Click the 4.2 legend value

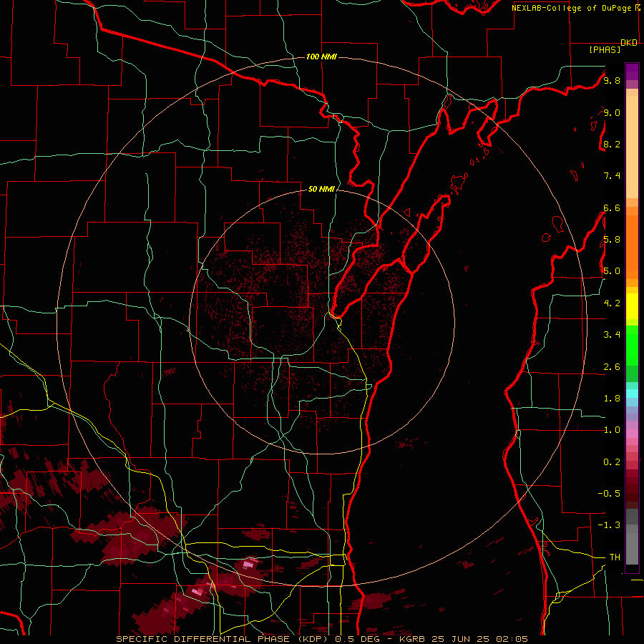pyautogui.click(x=612, y=303)
